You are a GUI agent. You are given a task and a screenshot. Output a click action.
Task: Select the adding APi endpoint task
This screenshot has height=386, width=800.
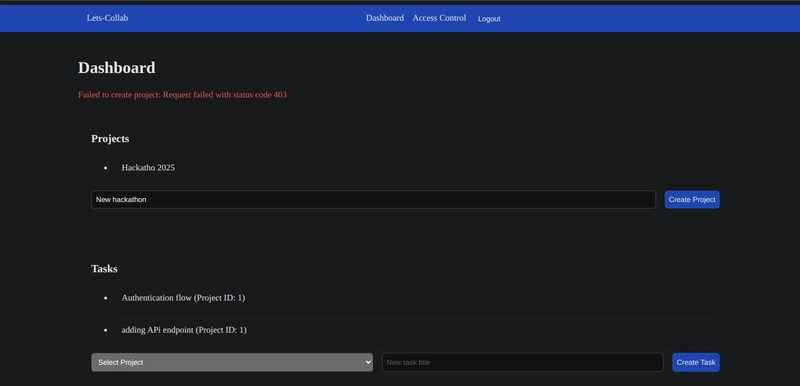tap(184, 330)
